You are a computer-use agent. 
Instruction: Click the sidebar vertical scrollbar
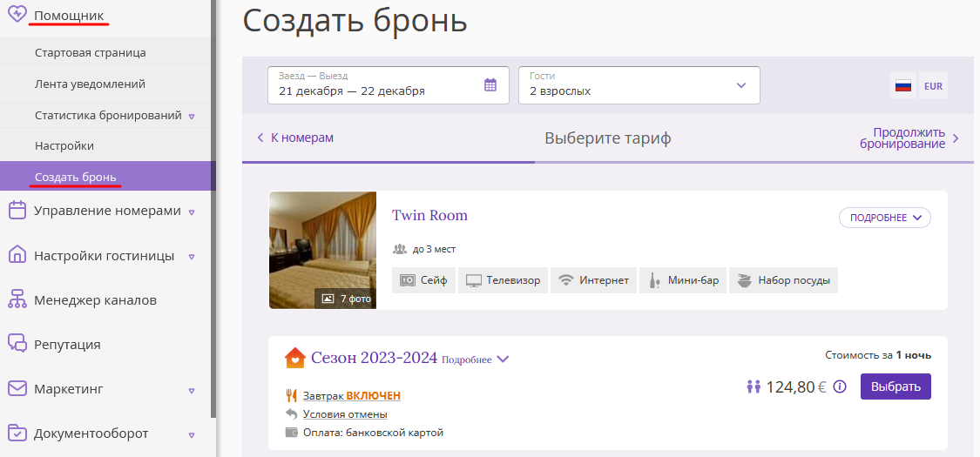[213, 209]
